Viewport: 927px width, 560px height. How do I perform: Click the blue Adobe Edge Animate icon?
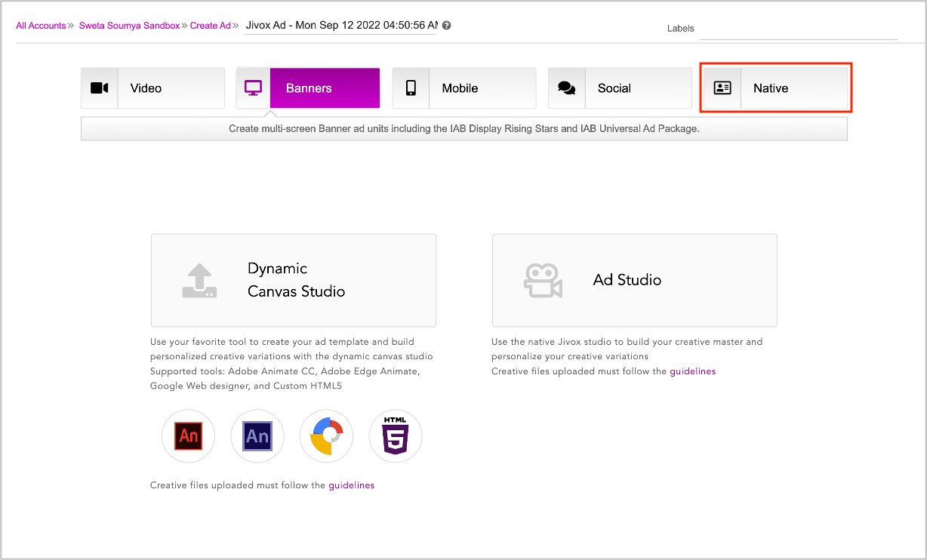(x=257, y=436)
